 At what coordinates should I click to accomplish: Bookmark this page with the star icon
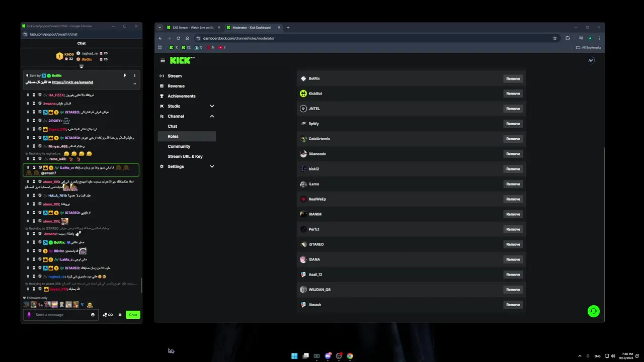tap(555, 38)
